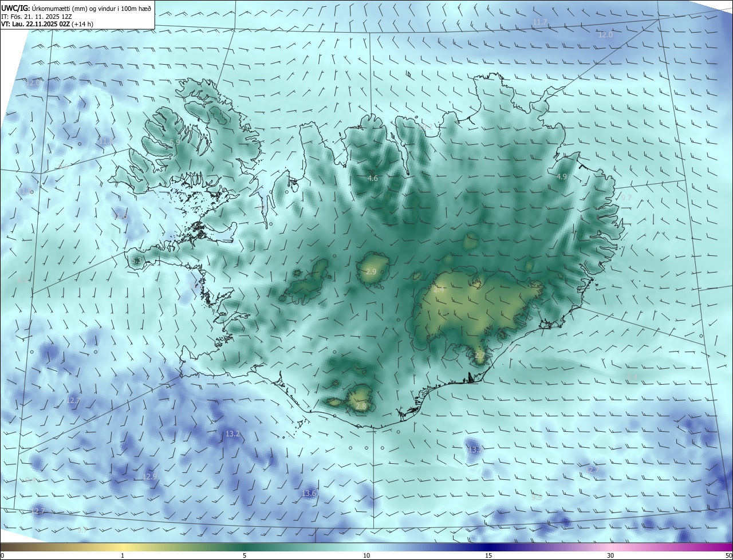
Task: Click the 10 tick on the color scale
Action: tap(366, 555)
